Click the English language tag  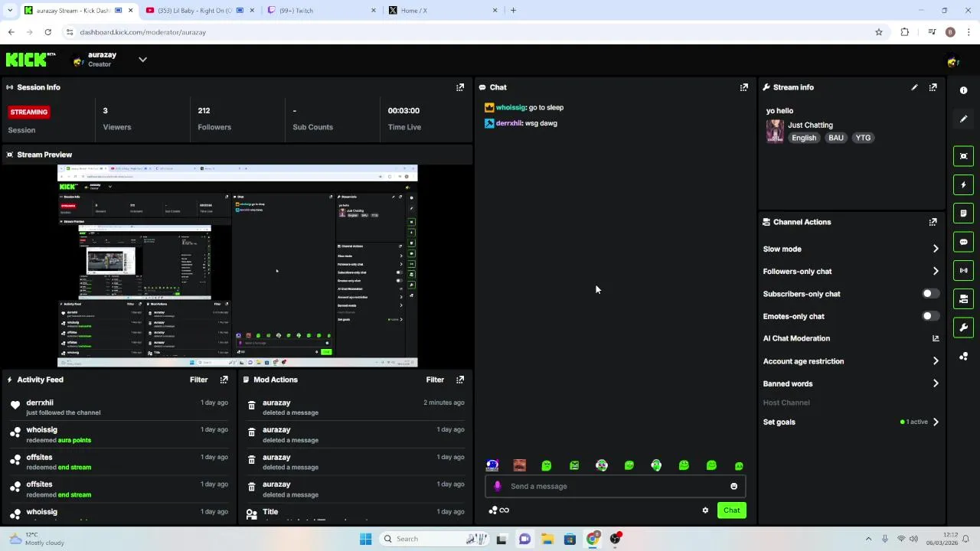point(804,138)
